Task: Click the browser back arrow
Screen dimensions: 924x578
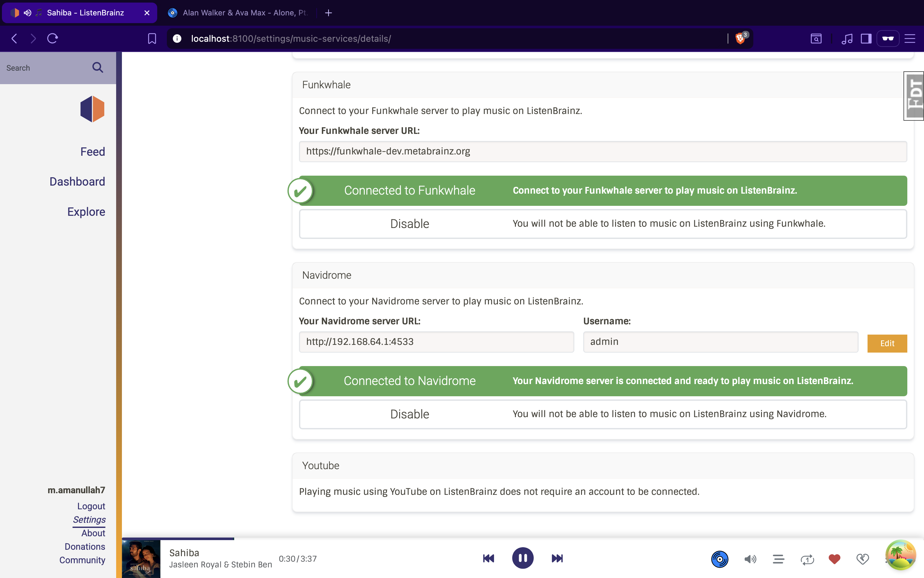Action: [14, 39]
